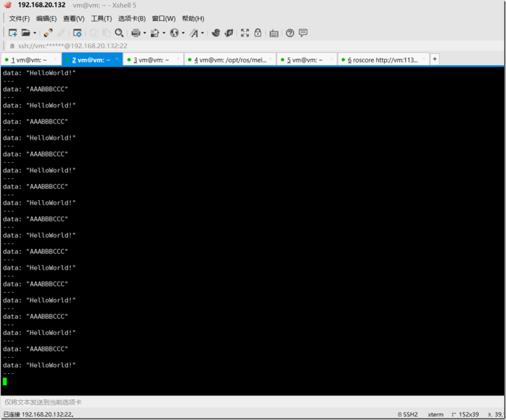Click the xterm status bar entry

pos(435,414)
